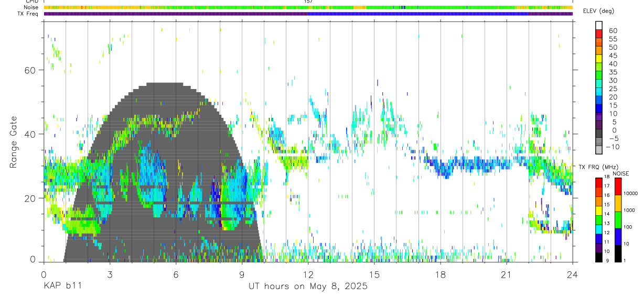Click the range gate tick label '20'
The image size is (644, 297).
(31, 198)
